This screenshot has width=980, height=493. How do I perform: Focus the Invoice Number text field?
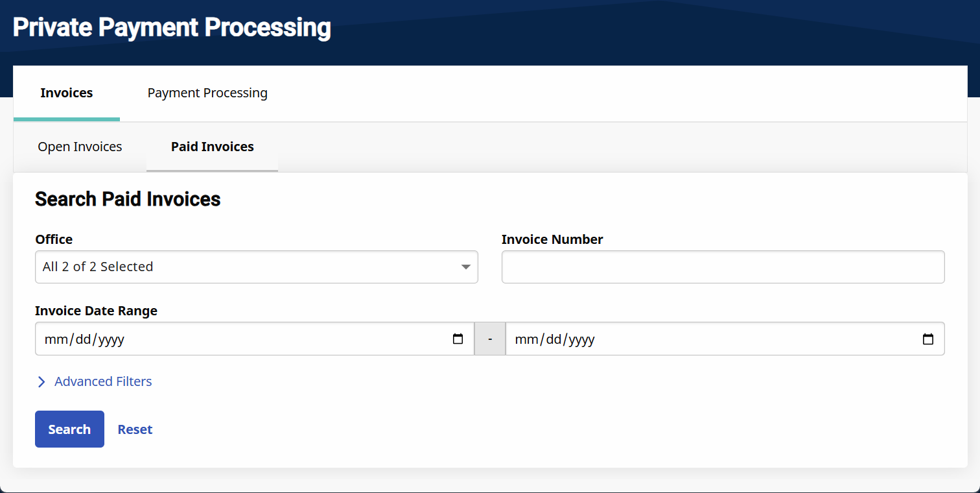click(723, 267)
